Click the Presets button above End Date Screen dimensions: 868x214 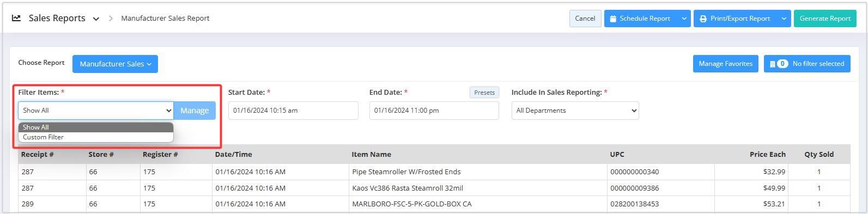pos(484,93)
